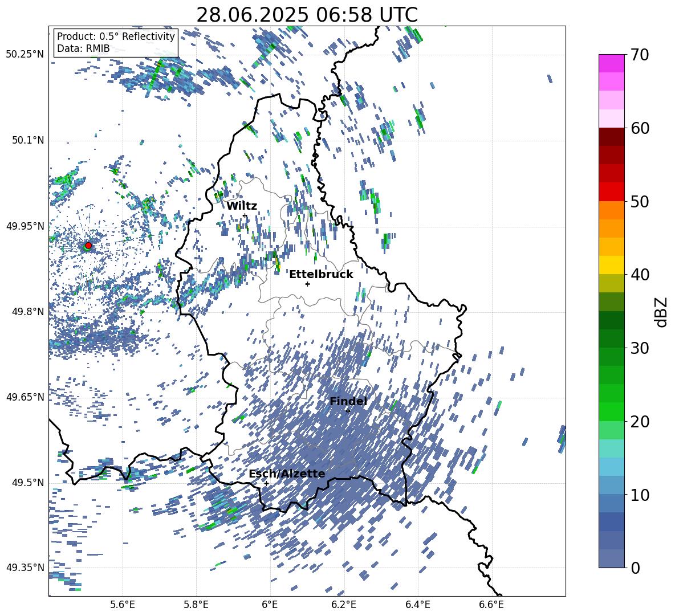The height and width of the screenshot is (616, 675).
Task: Click the 50.1°N latitude label
Action: [x=29, y=140]
